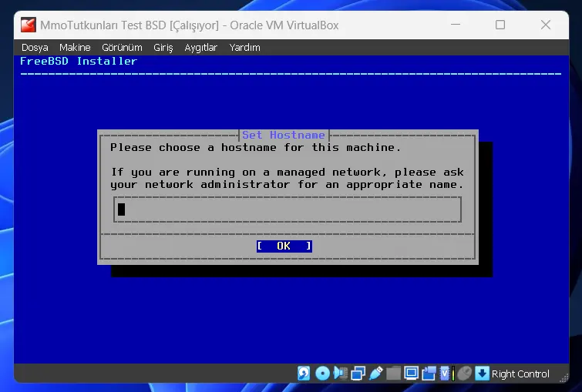
Task: Open the Dosya menu
Action: click(x=35, y=48)
